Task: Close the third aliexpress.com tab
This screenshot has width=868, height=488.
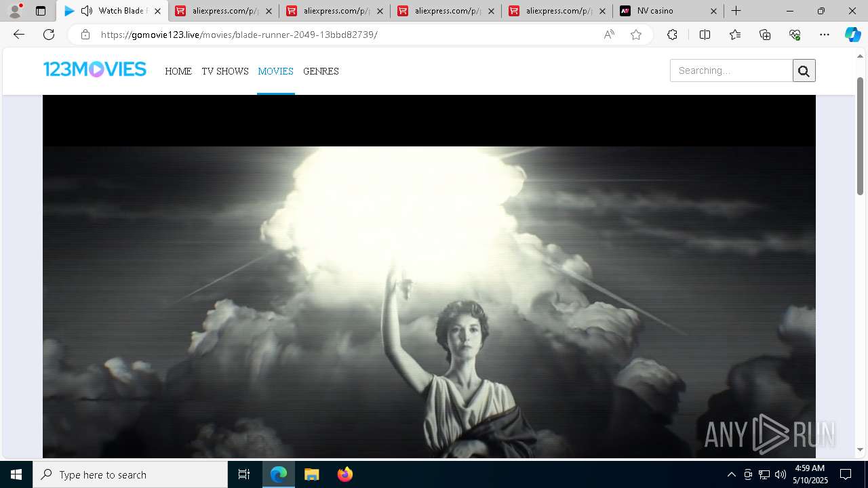Action: tap(491, 11)
